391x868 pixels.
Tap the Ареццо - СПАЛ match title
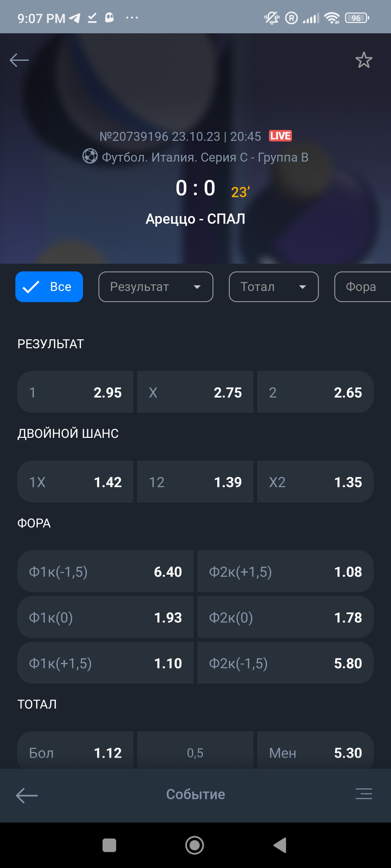click(195, 219)
